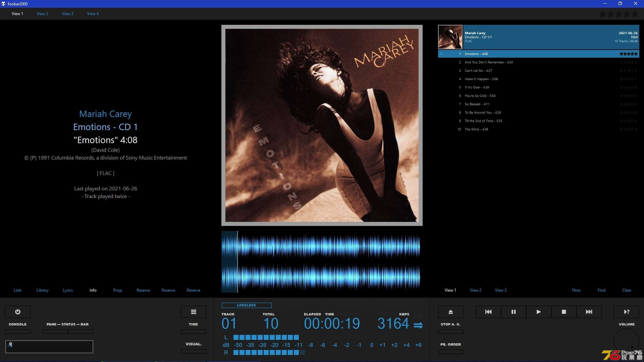This screenshot has width=644, height=362.
Task: Click the eject button above STOP A. C.
Action: (451, 312)
